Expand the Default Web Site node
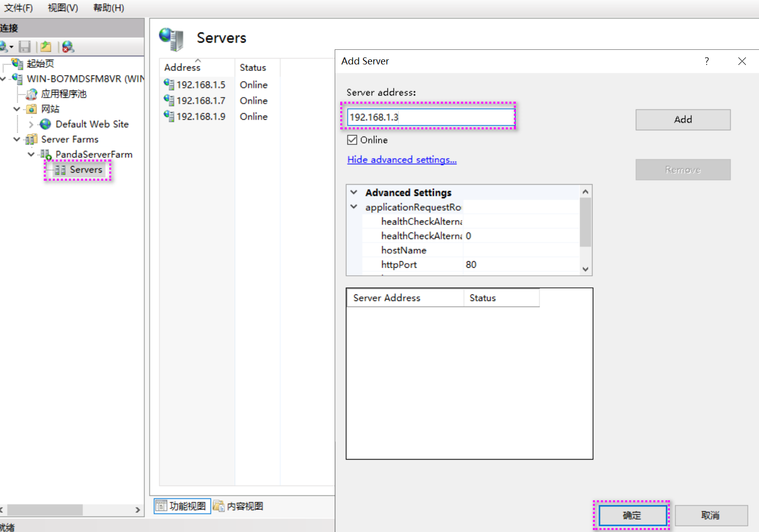 [x=31, y=124]
